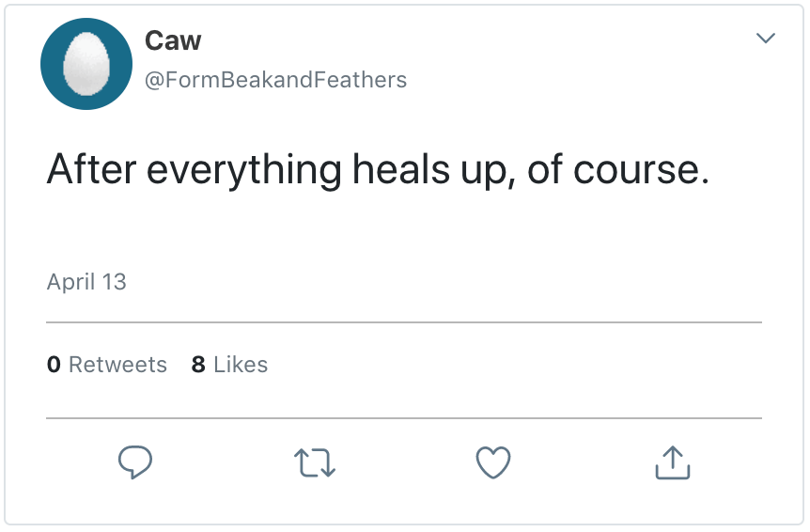Share the tweet via upload arrow icon
810x532 pixels.
tap(672, 462)
